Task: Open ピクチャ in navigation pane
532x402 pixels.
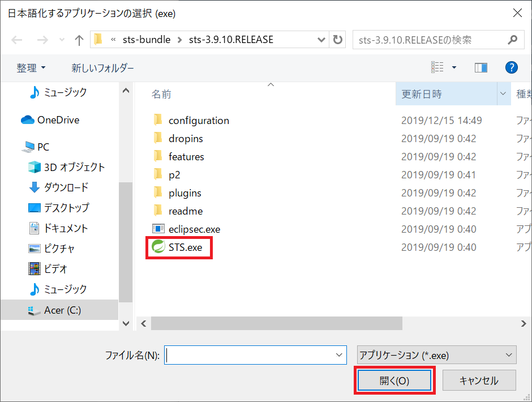Action: coord(52,249)
